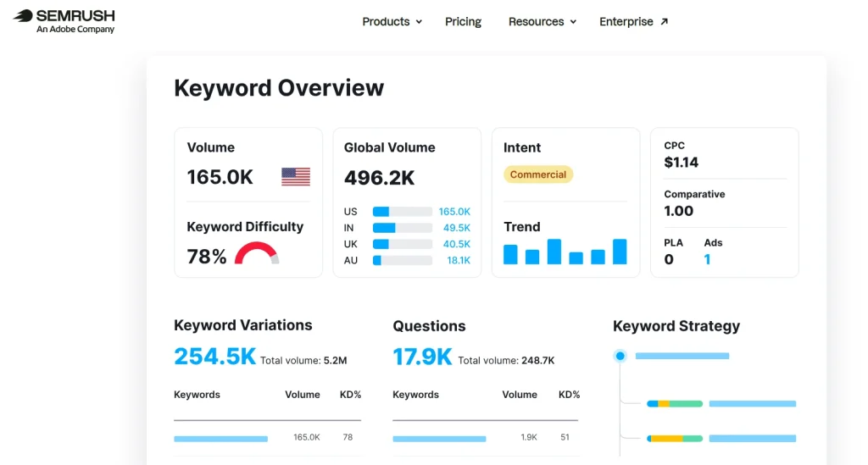This screenshot has width=868, height=465.
Task: Click the AU volume bar
Action: tap(403, 260)
